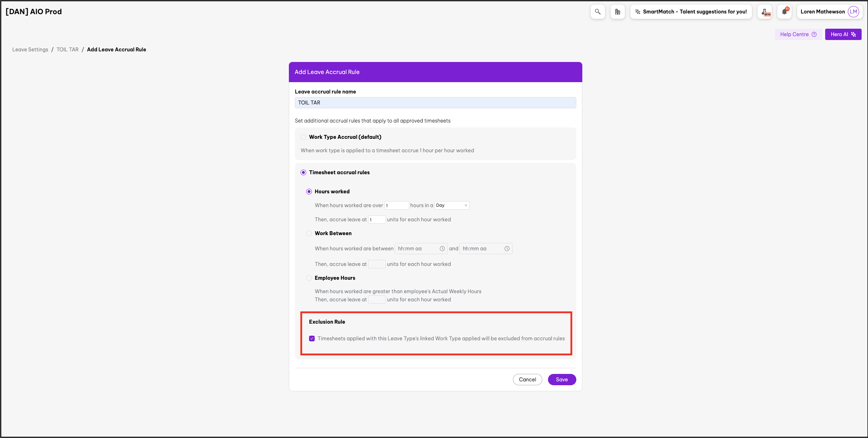This screenshot has height=438, width=868.
Task: Select Work Type Accrual (default) option
Action: pos(303,137)
